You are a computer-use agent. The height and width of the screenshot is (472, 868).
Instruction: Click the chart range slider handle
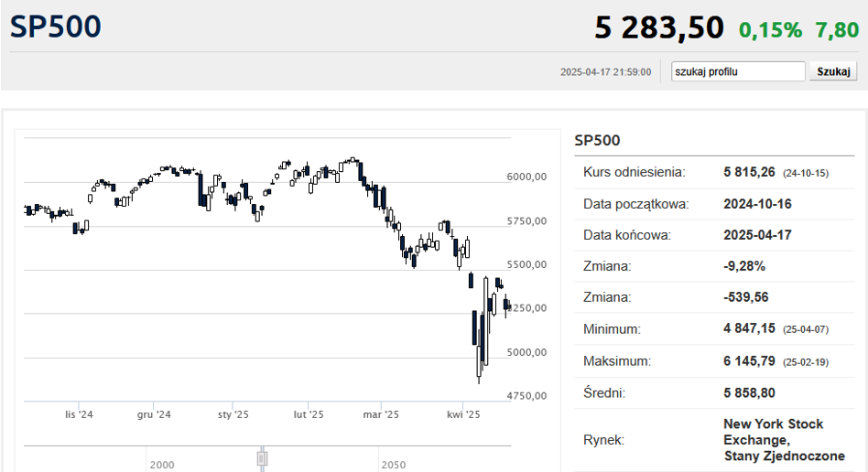coord(263,458)
